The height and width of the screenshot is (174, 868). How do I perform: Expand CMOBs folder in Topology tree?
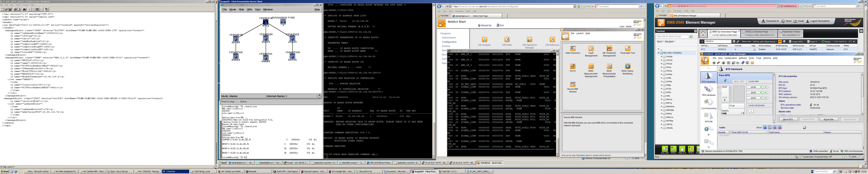[x=662, y=57]
